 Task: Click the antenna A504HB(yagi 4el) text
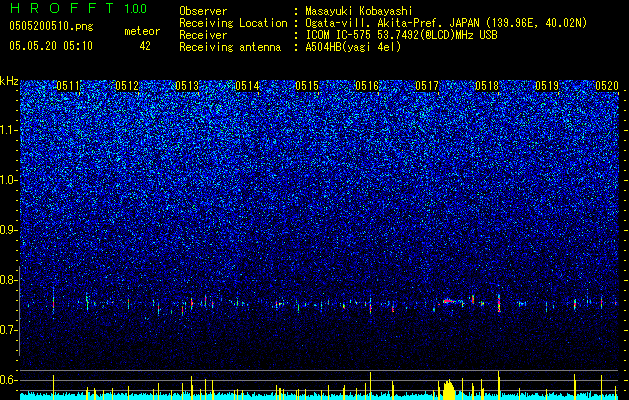pos(353,47)
